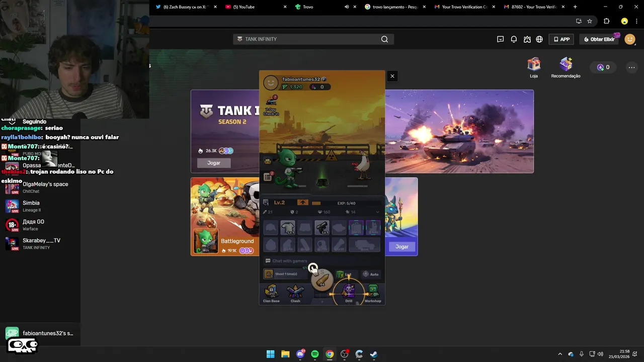
Task: Click Jogar on Tank Infinity banner
Action: [x=214, y=163]
